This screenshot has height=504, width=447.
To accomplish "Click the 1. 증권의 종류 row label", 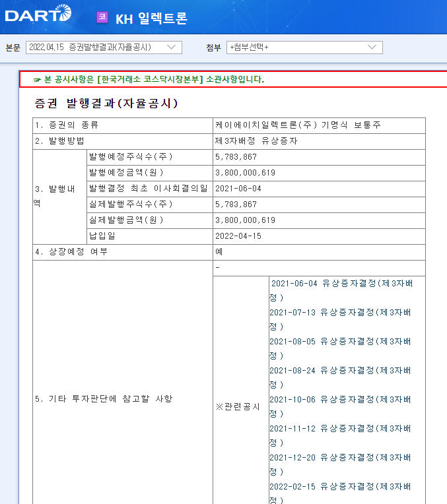I will coord(67,125).
